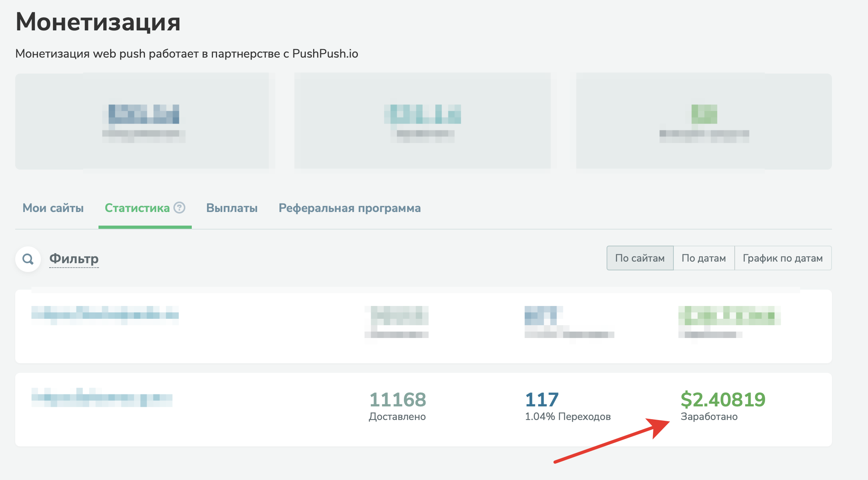Image resolution: width=868 pixels, height=480 pixels.
Task: Select the По сайтам view toggle
Action: coord(640,258)
